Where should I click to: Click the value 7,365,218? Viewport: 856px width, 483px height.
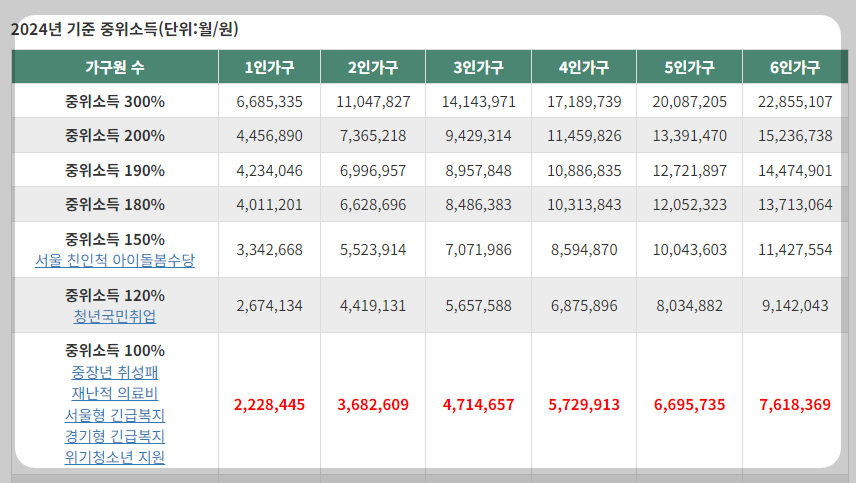373,135
